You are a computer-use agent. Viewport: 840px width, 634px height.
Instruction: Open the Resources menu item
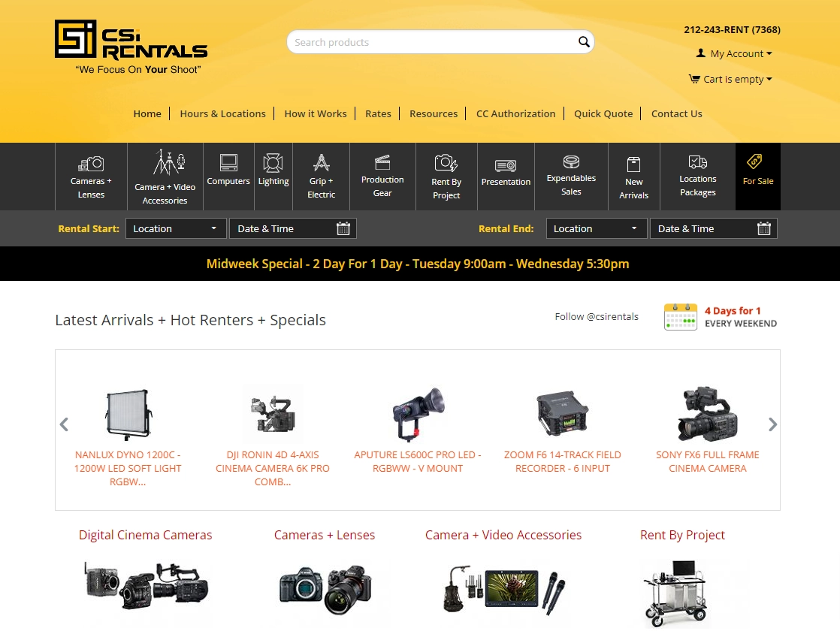[434, 113]
